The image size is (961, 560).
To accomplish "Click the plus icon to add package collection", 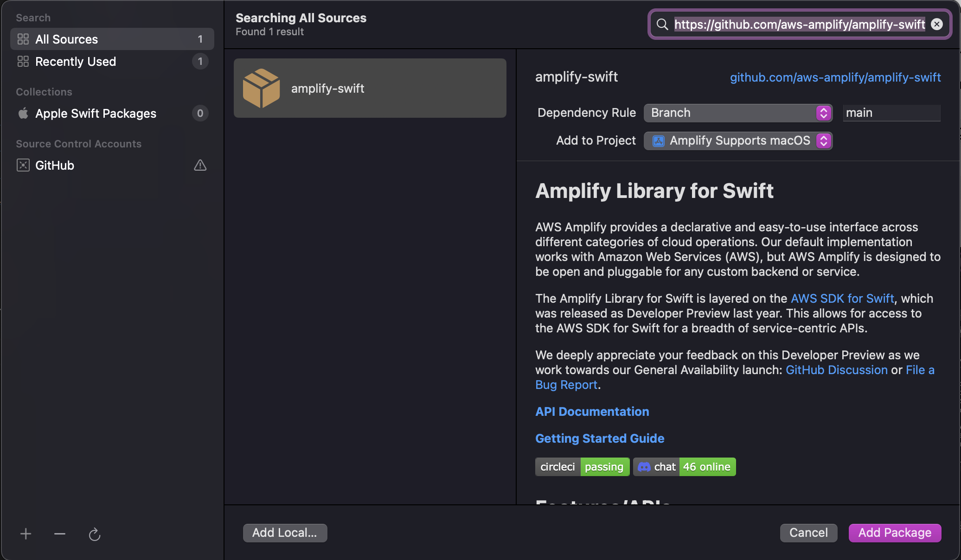I will click(26, 534).
